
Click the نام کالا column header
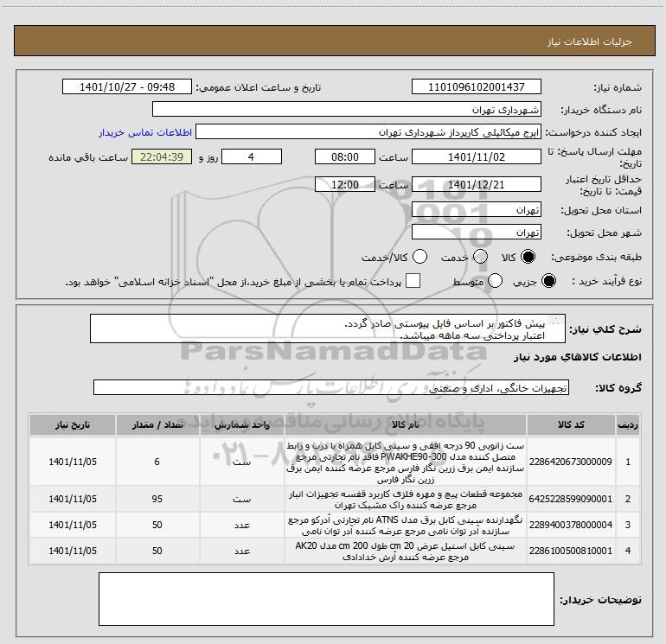pyautogui.click(x=406, y=424)
